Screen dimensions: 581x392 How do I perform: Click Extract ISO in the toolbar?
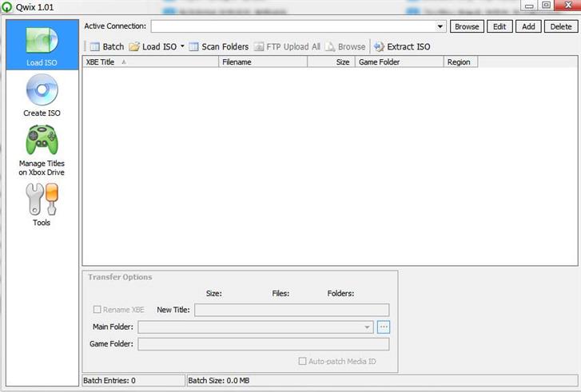402,46
